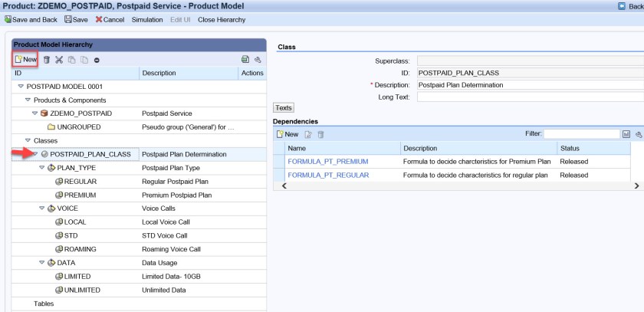
Task: Click the delete trash icon in hierarchy toolbar
Action: pyautogui.click(x=47, y=59)
